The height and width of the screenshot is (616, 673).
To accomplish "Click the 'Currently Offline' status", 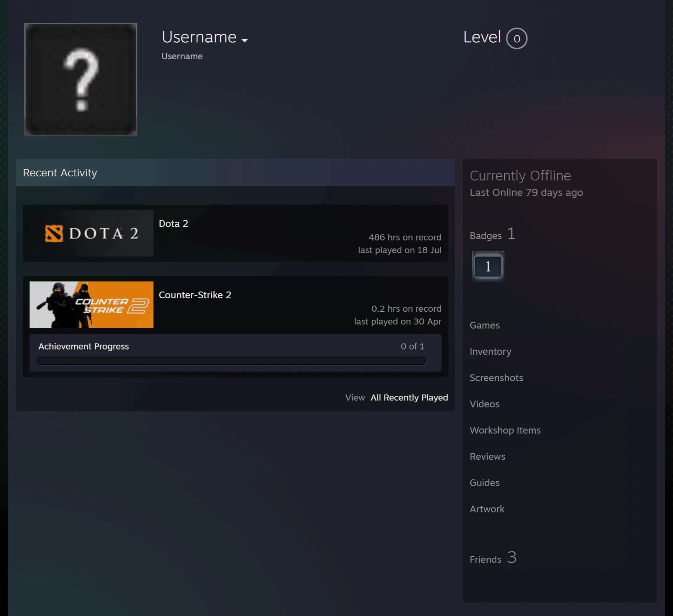I will [x=520, y=176].
